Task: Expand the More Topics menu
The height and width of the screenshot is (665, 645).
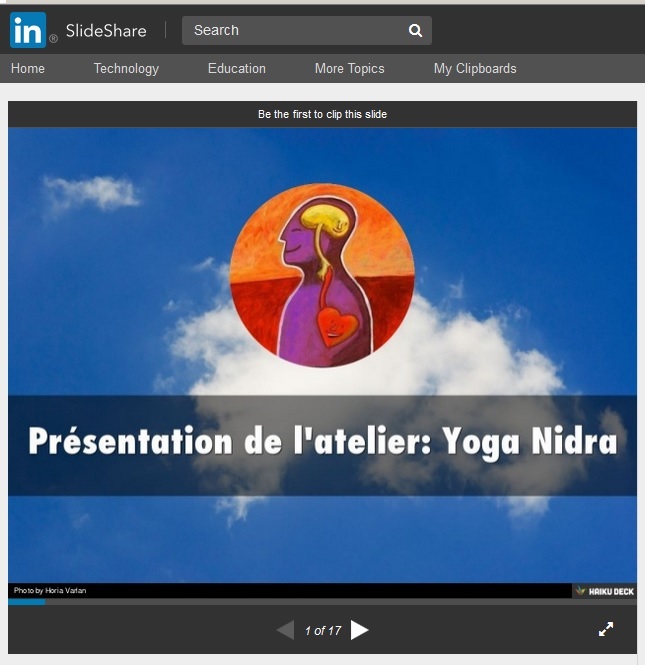Action: tap(349, 69)
